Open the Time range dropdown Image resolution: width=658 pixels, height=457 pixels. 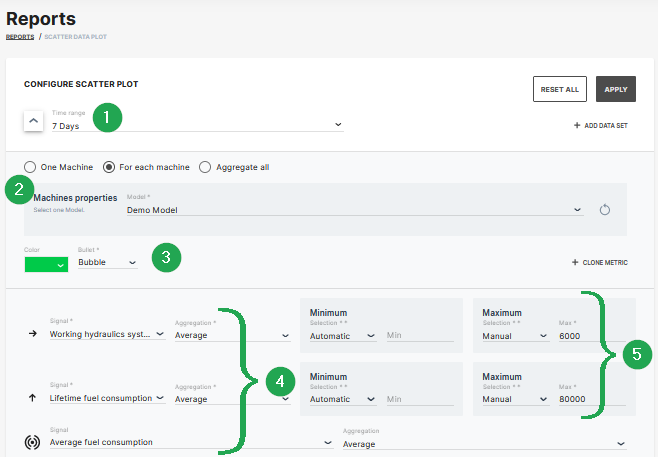pyautogui.click(x=196, y=126)
